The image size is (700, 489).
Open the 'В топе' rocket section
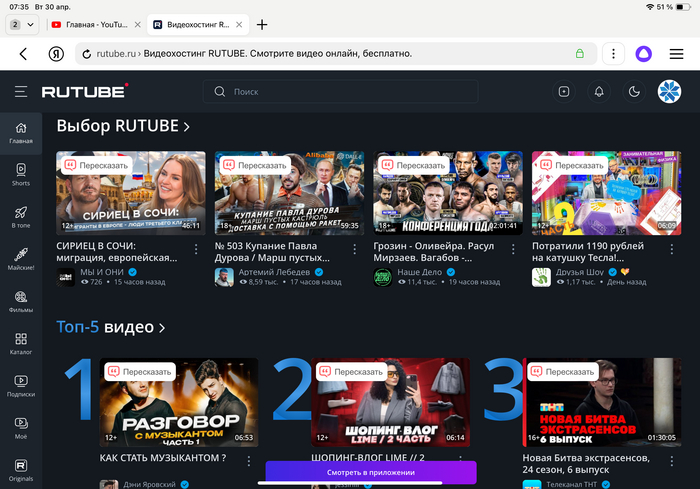pyautogui.click(x=21, y=216)
